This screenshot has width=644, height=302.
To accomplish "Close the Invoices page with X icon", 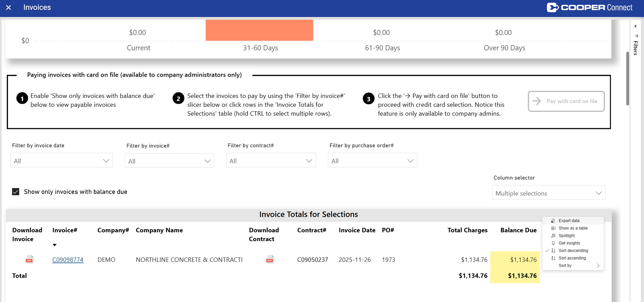I will [x=8, y=7].
